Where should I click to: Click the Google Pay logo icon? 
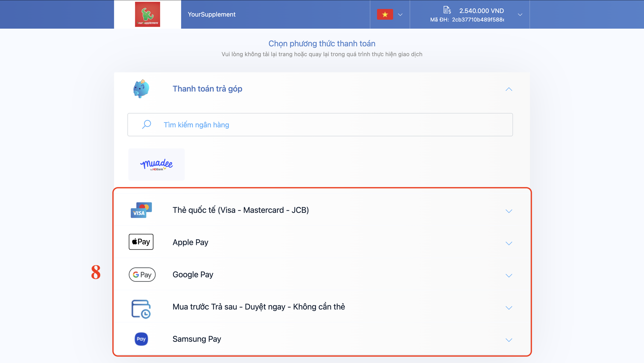(142, 275)
